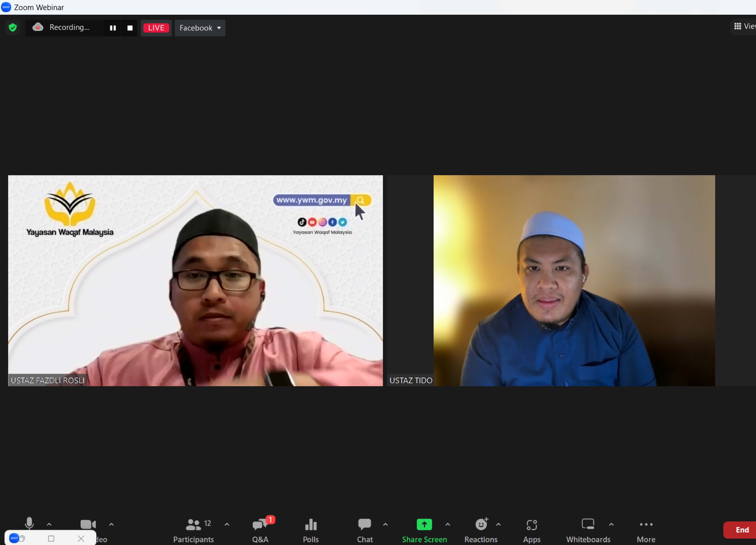Click the Zoom logo in title bar
The width and height of the screenshot is (756, 545).
(x=6, y=7)
